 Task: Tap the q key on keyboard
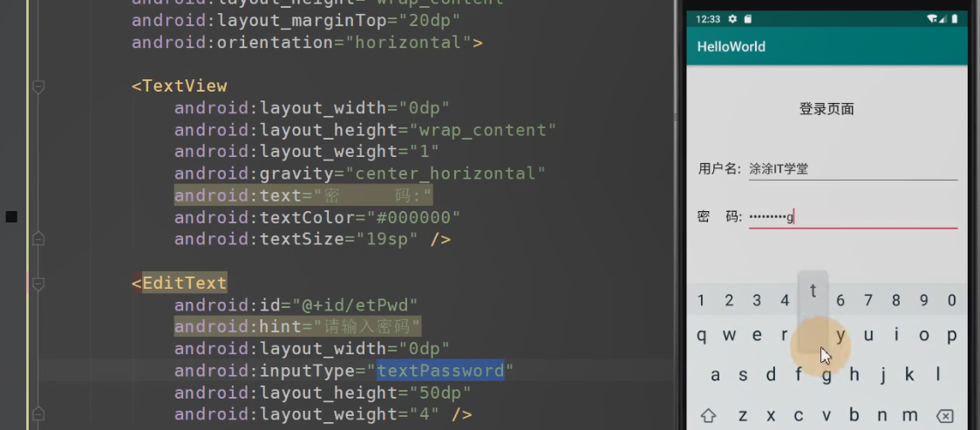pyautogui.click(x=701, y=336)
